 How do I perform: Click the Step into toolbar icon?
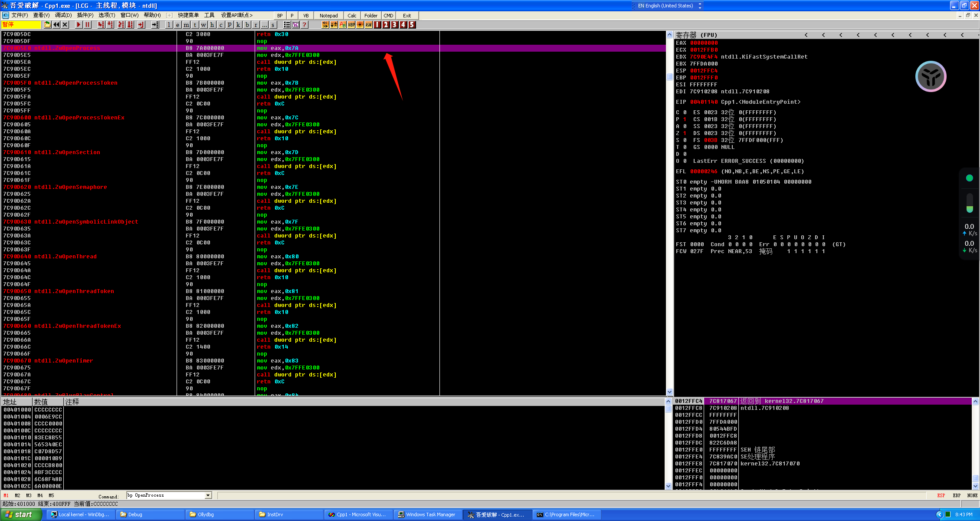(x=101, y=25)
